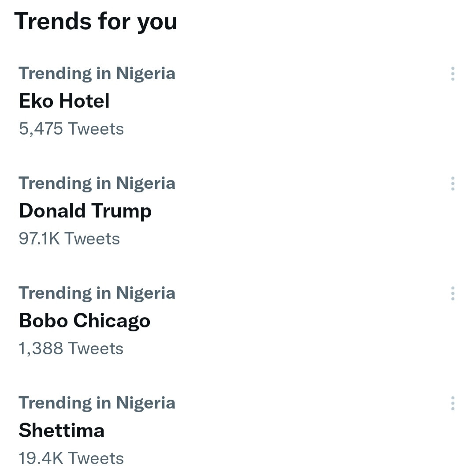Click the 5,475 Tweets count
The height and width of the screenshot is (476, 476).
[71, 129]
